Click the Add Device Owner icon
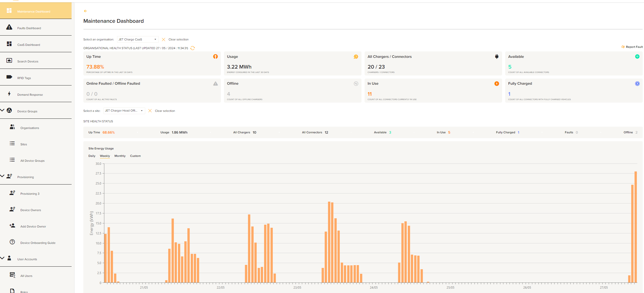The height and width of the screenshot is (293, 644). click(12, 225)
